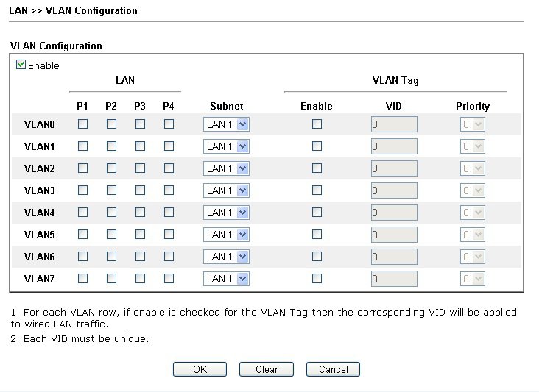Expand Priority dropdown in VLAN4 row
The image size is (539, 392).
click(472, 213)
